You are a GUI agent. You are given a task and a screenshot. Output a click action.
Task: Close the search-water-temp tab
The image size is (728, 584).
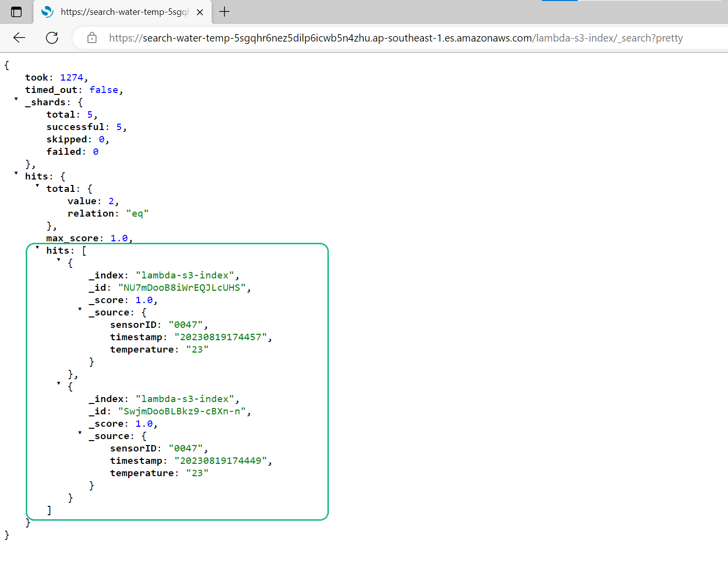pos(200,12)
